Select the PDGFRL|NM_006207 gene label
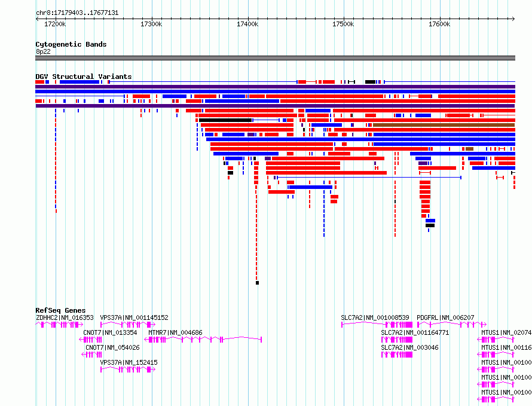Screen dimensions: 532x406 [445, 318]
